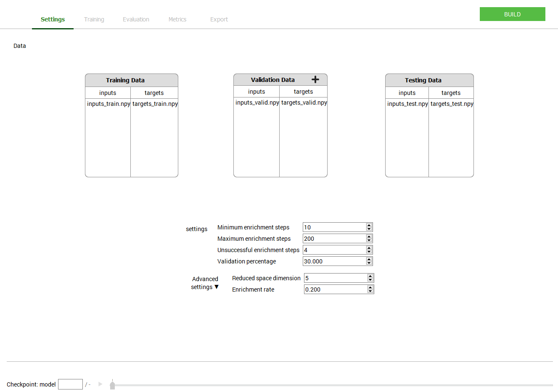Click the green BUILD button

[512, 14]
